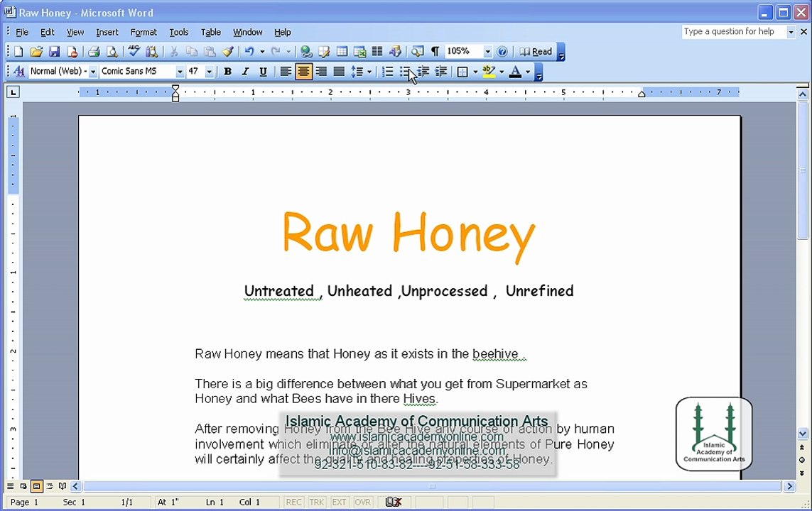This screenshot has width=812, height=511.
Task: Toggle the OVR status bar indicator
Action: point(362,502)
